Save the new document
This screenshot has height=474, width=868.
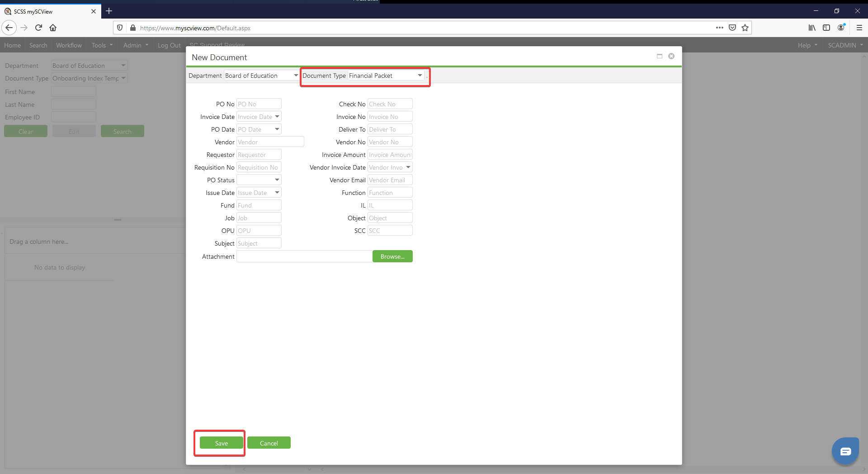pos(222,443)
